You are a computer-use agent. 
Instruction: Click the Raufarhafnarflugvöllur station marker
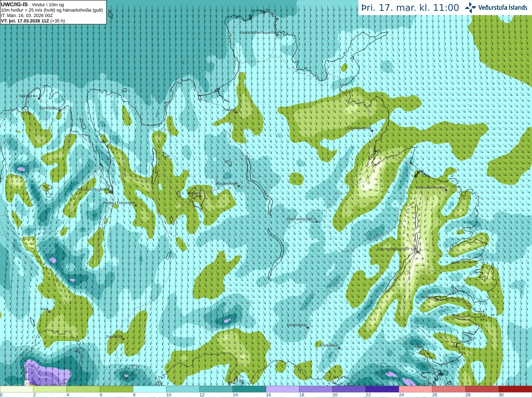(277, 35)
